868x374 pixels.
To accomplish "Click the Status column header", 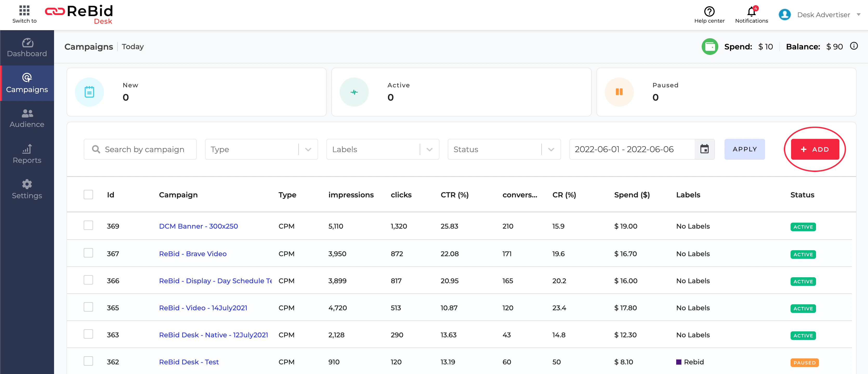I will [802, 195].
